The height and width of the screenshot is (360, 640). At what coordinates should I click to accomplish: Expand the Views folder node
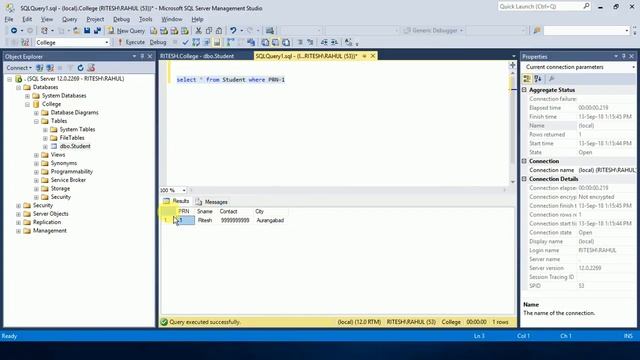(36, 155)
